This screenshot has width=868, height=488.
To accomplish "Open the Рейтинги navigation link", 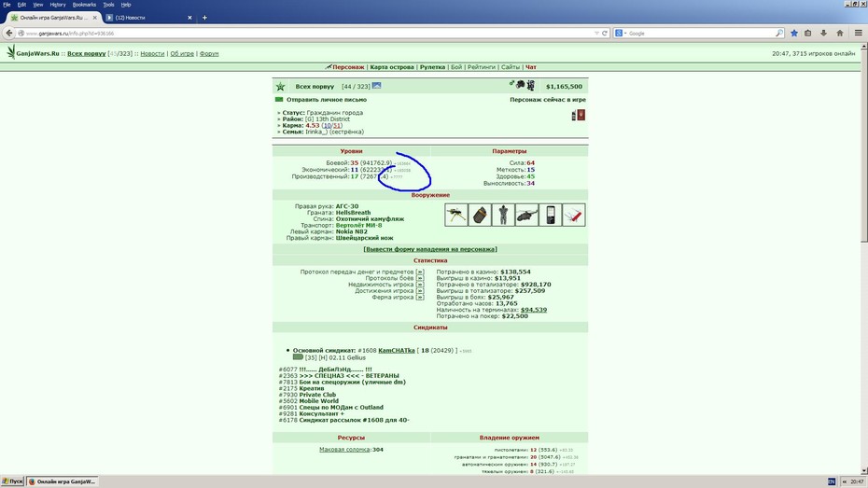I will (481, 67).
